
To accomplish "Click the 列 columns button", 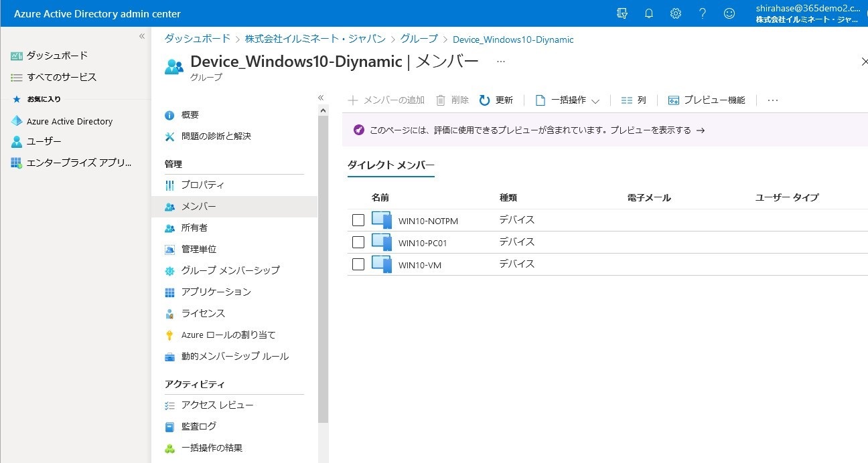I will [x=634, y=100].
